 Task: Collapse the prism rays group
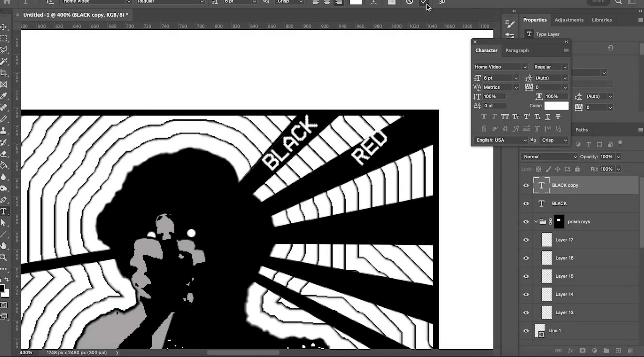[536, 222]
